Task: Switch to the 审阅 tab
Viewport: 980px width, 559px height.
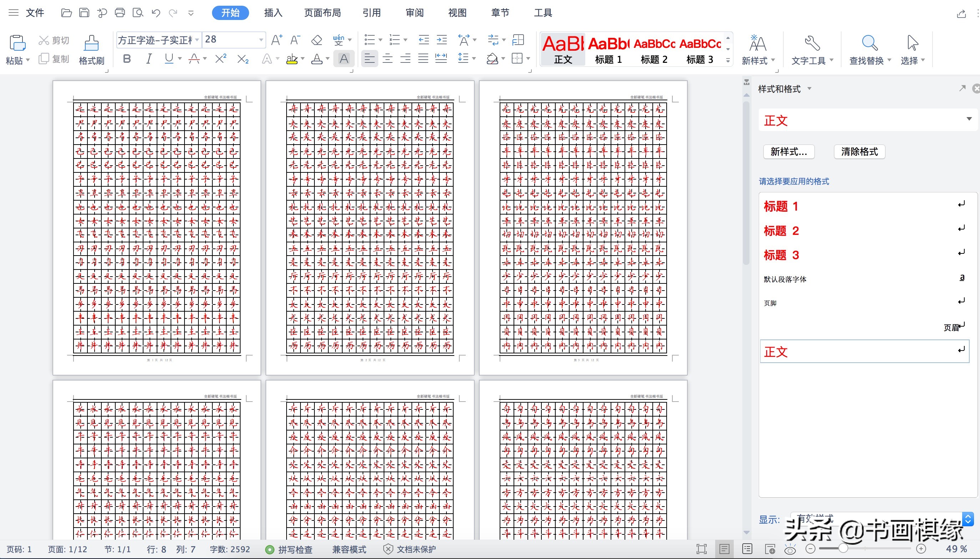Action: tap(415, 13)
